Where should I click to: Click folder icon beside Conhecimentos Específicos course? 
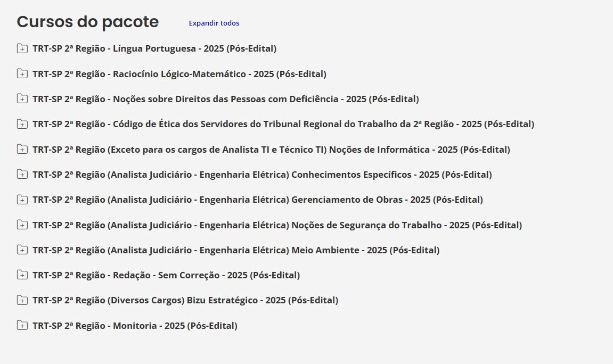22,175
